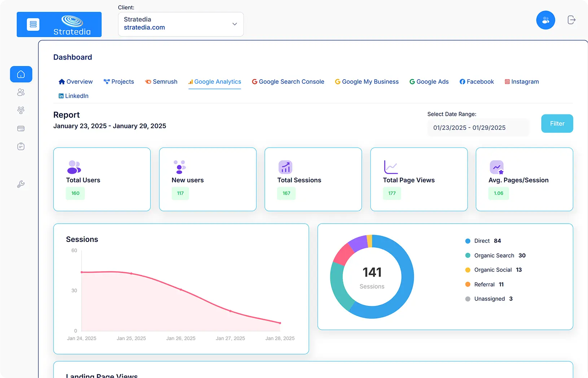Click the Total Sessions chart icon

click(285, 167)
